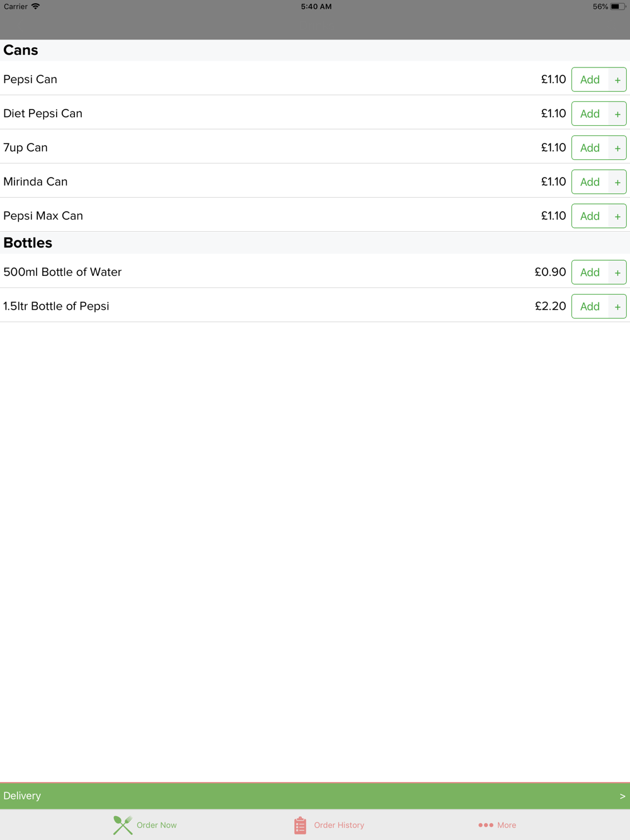Expand the Delivery bar arrow
Image resolution: width=630 pixels, height=840 pixels.
tap(622, 796)
